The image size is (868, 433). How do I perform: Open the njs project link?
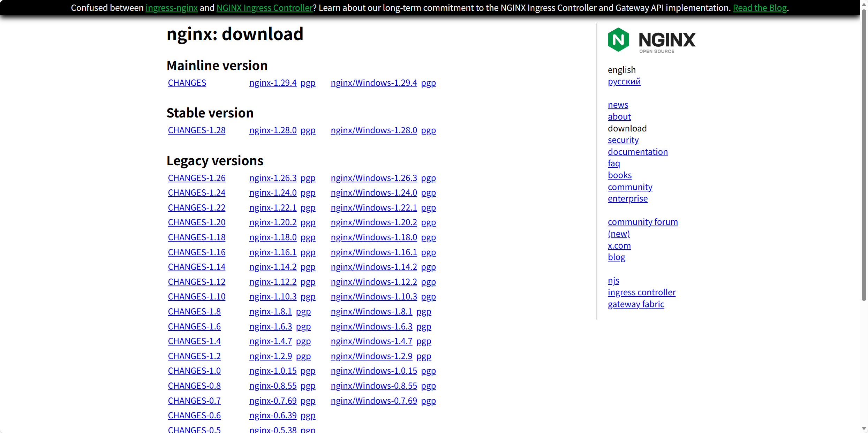613,281
